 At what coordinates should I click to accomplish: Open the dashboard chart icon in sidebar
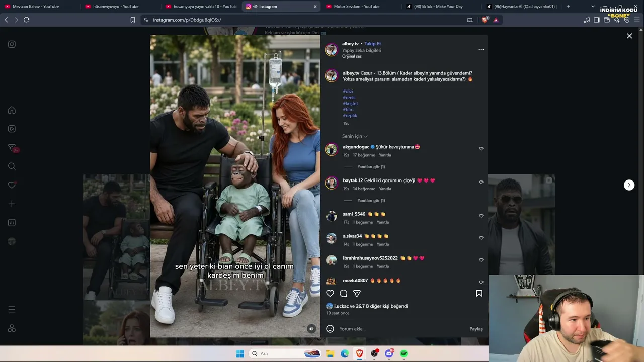pyautogui.click(x=12, y=223)
